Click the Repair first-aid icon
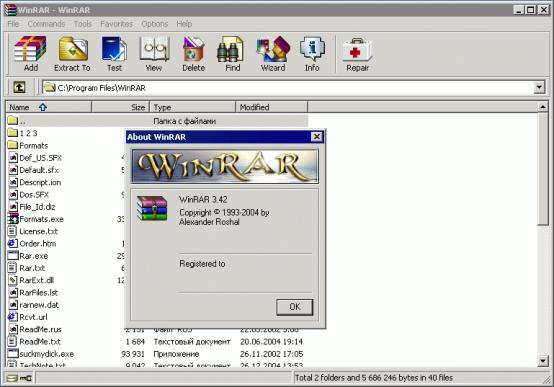This screenshot has height=387, width=554. coord(357,50)
